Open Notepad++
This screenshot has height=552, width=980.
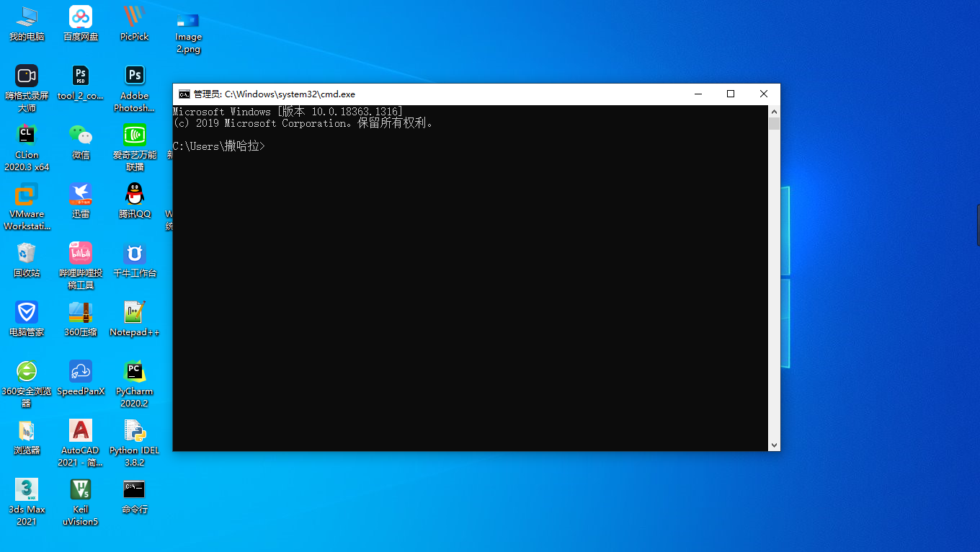[x=134, y=316]
